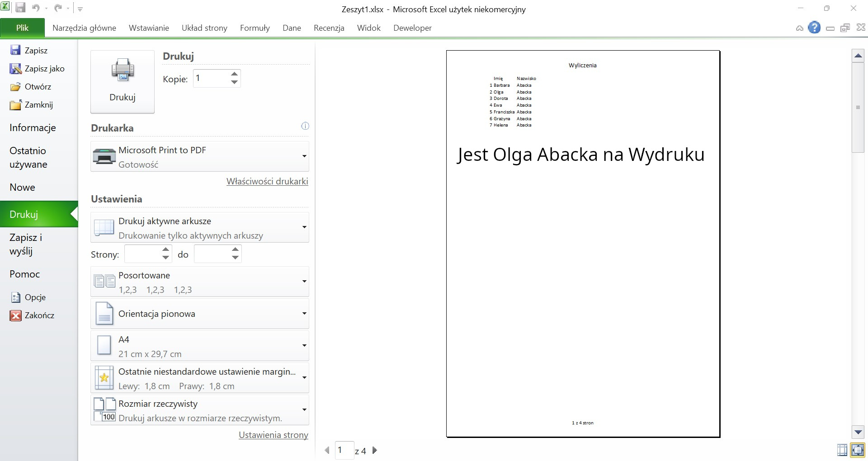
Task: Open Informacje backstage section
Action: coord(33,128)
